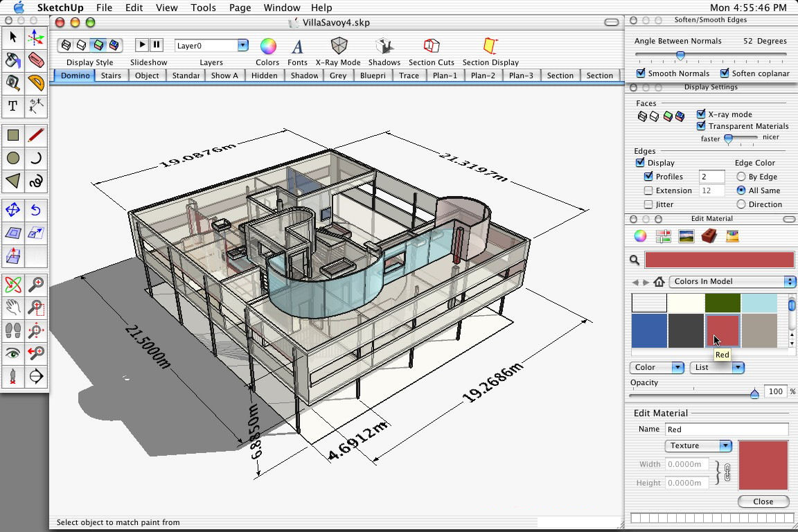Activate the Pan hand tool
The height and width of the screenshot is (532, 798).
pyautogui.click(x=12, y=308)
